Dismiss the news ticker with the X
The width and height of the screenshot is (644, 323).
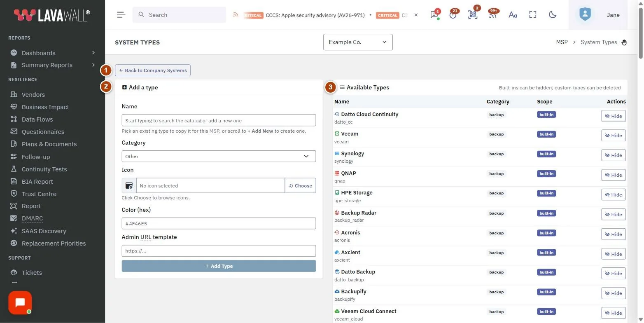click(x=416, y=15)
